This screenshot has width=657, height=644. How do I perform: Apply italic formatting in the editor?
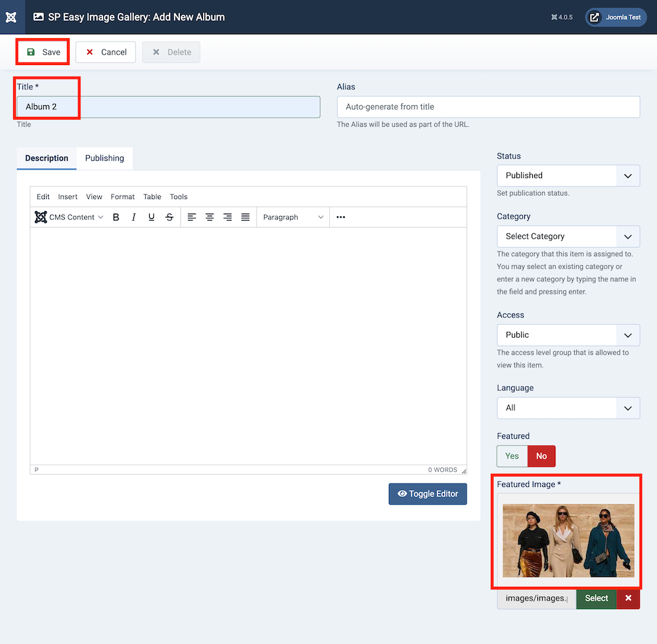[133, 217]
